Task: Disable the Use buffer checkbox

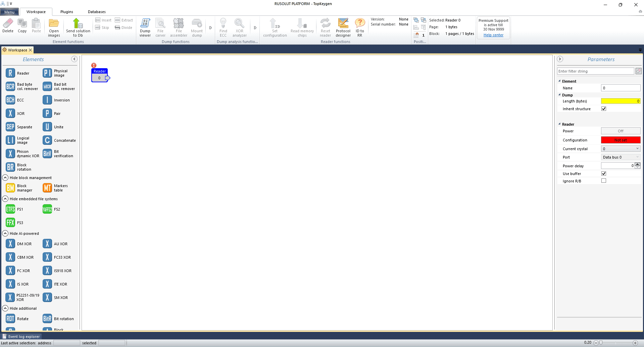Action: pyautogui.click(x=604, y=174)
